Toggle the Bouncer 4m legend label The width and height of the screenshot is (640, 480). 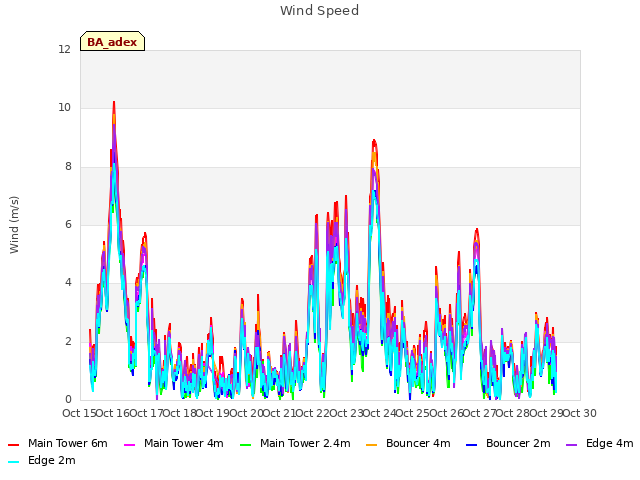point(418,443)
